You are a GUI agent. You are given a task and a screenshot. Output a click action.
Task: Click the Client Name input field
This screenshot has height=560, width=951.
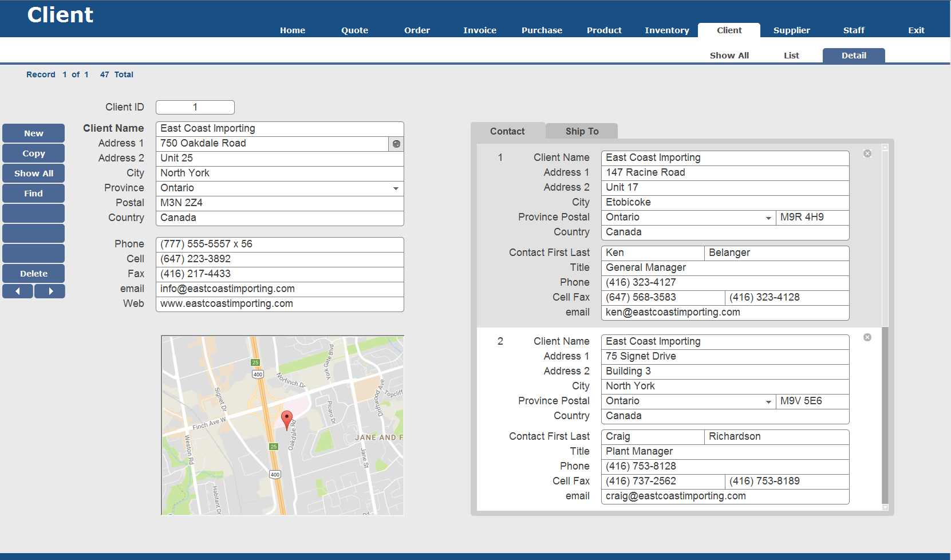click(x=279, y=129)
